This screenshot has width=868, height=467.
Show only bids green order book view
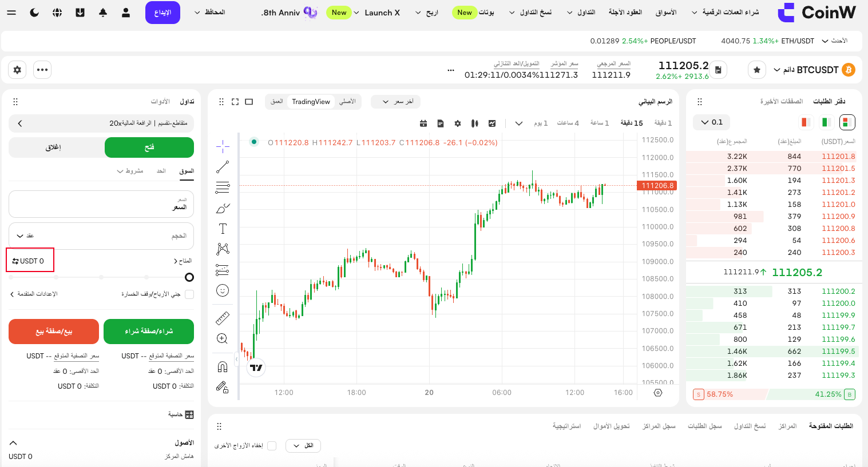coord(826,122)
